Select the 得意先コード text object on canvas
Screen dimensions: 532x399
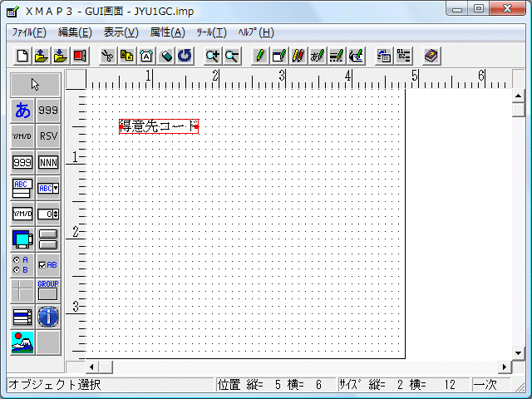pos(159,126)
